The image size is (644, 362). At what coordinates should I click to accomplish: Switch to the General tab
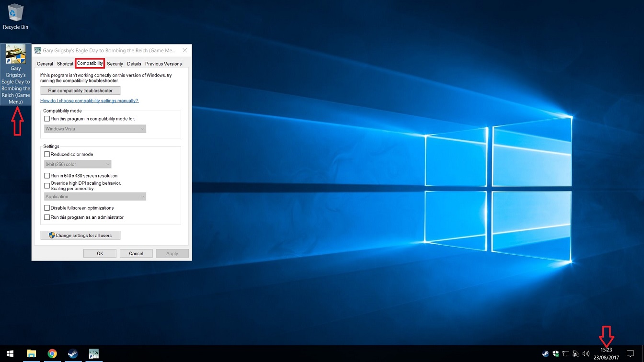(x=45, y=64)
